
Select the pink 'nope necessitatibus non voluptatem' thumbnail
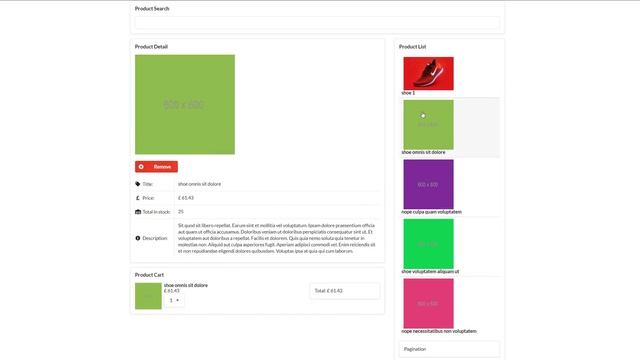click(x=428, y=303)
